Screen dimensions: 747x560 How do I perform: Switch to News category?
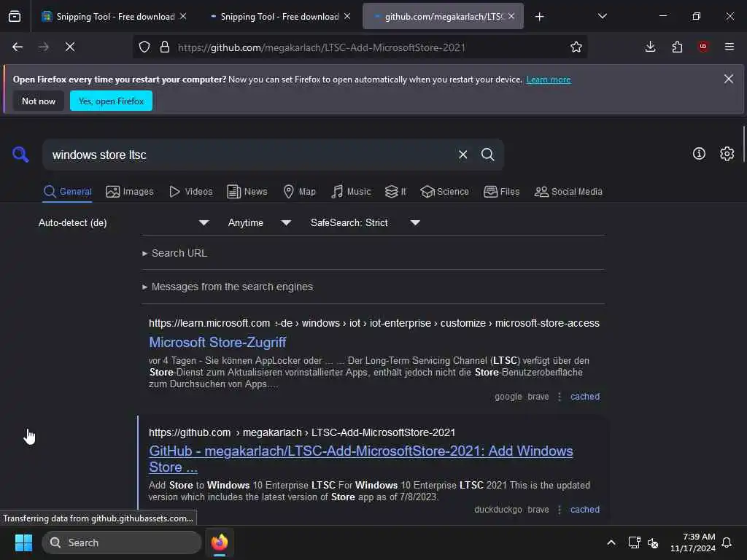(x=247, y=192)
